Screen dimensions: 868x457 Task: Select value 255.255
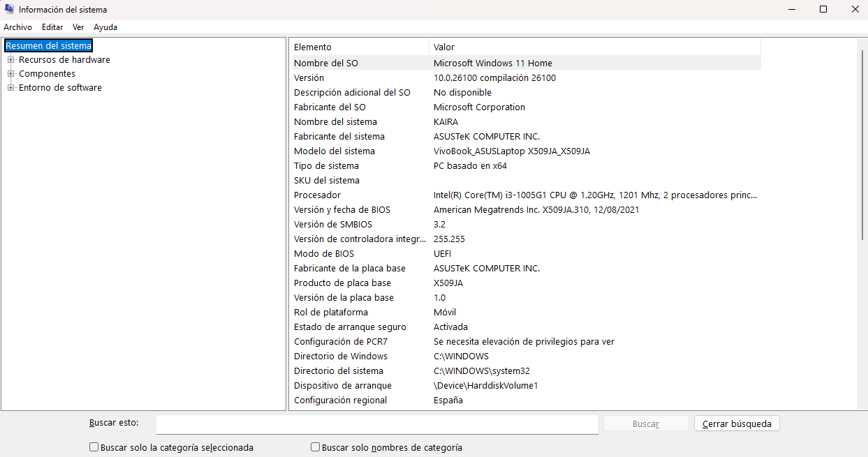(x=449, y=239)
